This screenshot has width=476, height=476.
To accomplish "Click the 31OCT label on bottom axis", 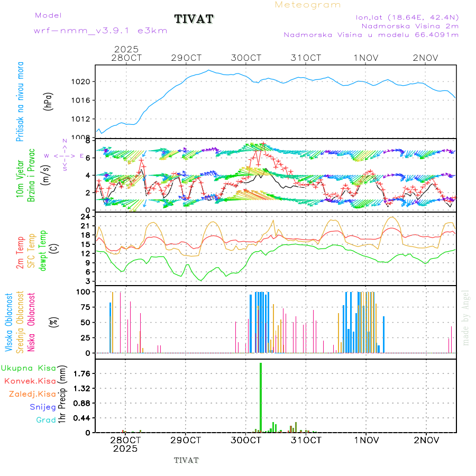I will 306,440.
